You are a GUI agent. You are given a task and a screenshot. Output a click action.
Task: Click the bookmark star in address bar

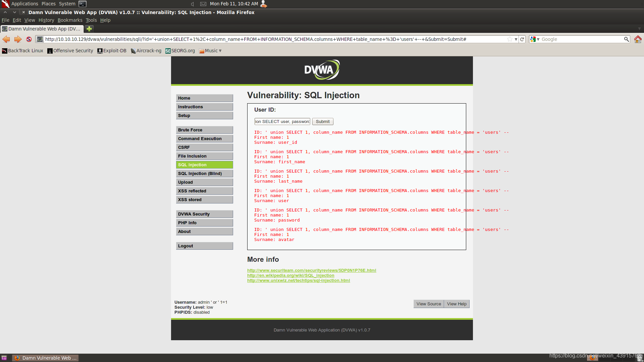pyautogui.click(x=510, y=39)
